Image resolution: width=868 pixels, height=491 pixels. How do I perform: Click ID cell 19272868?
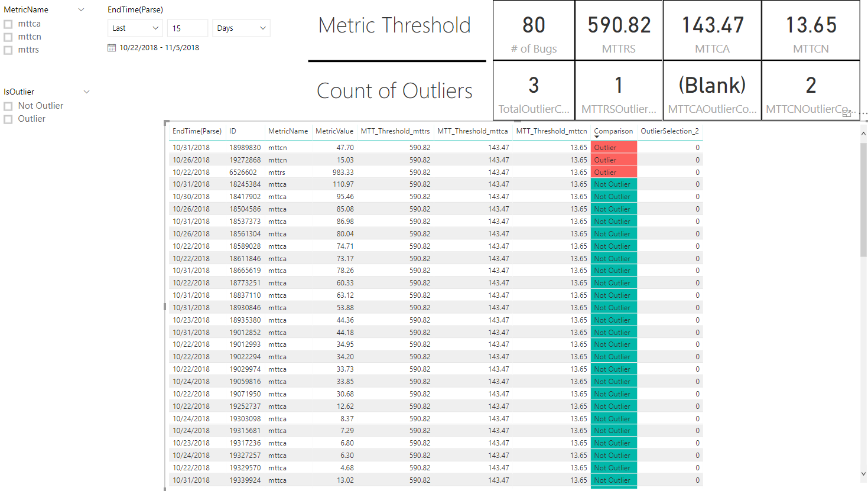click(245, 160)
